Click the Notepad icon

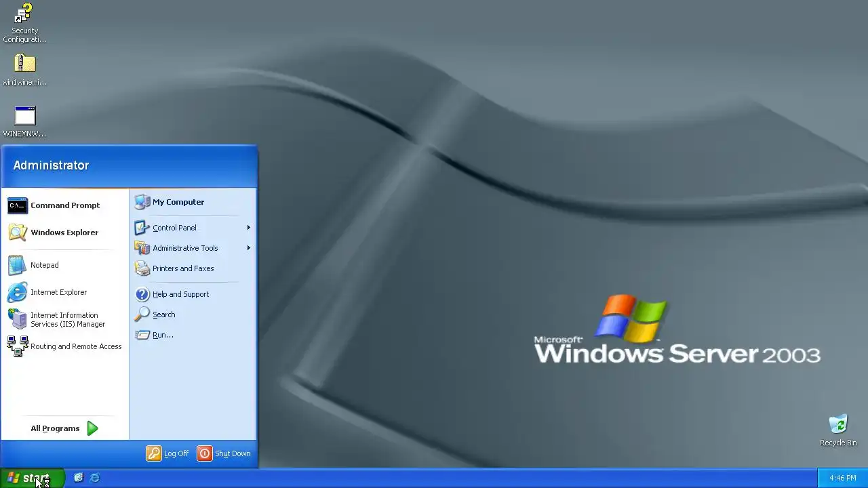pyautogui.click(x=18, y=265)
